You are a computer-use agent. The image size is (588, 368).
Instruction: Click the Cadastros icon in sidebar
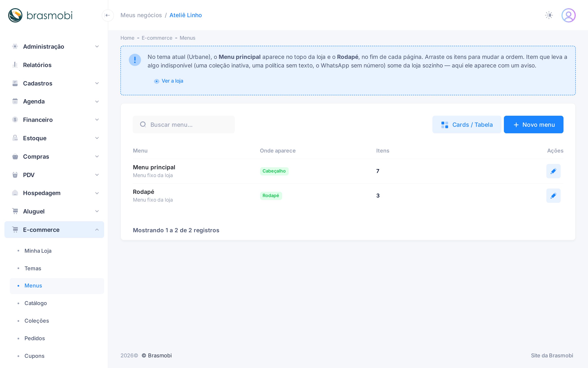[x=15, y=83]
